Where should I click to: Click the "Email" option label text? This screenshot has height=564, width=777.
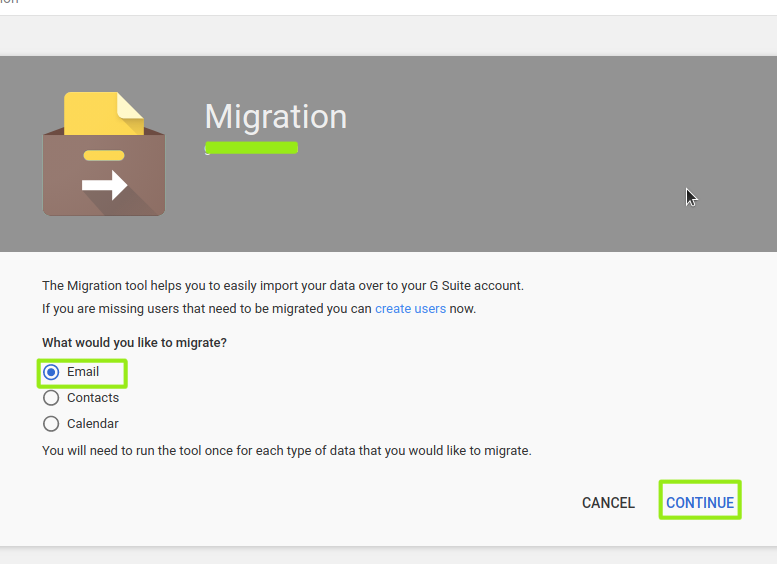tap(83, 372)
